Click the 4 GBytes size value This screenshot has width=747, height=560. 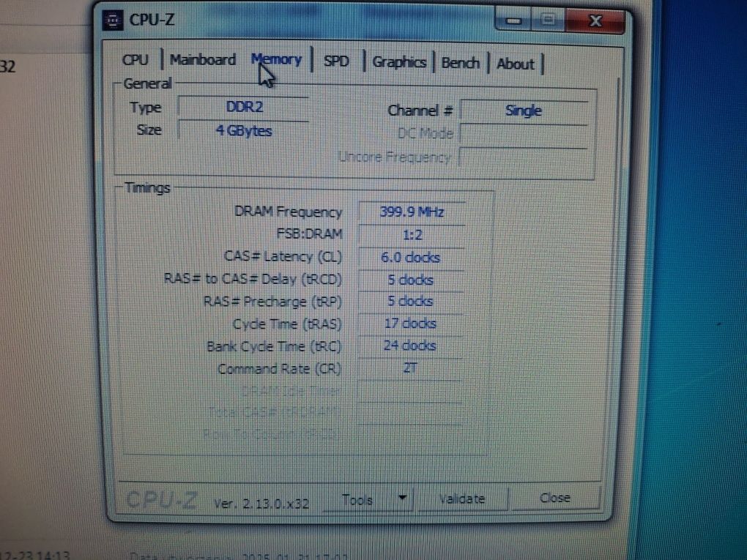[244, 130]
